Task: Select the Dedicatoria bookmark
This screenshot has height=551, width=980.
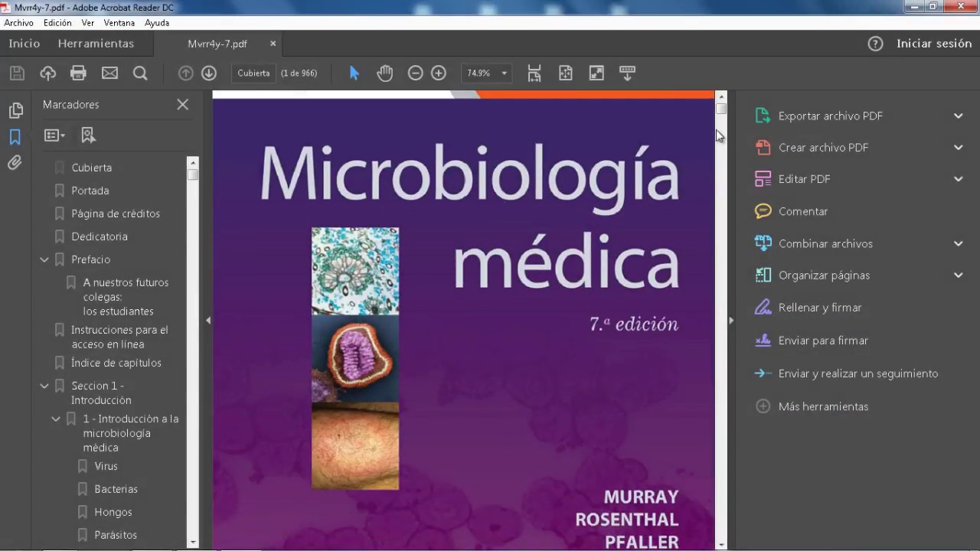Action: coord(100,236)
